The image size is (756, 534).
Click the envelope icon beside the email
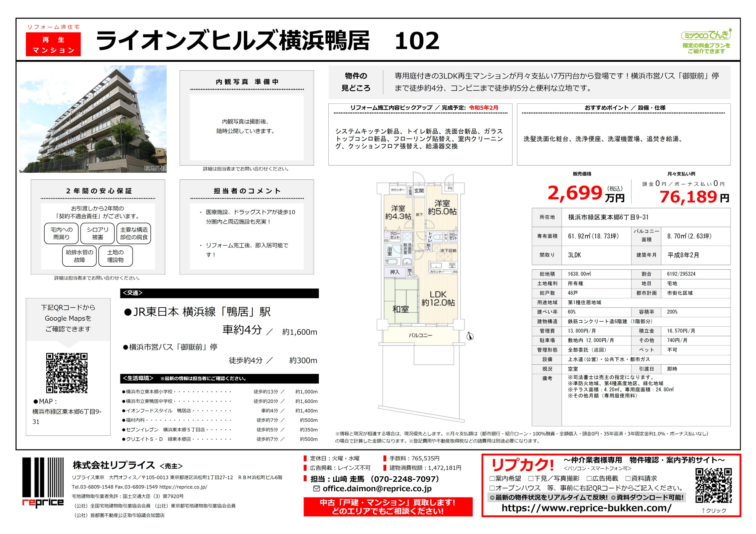(x=316, y=489)
